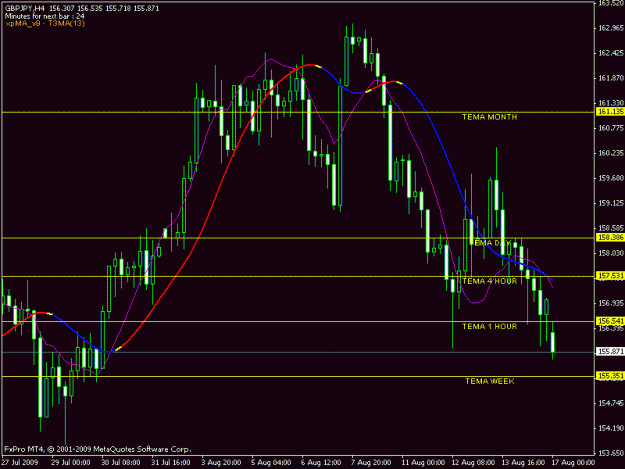Click the 156.541 price tag

tap(610, 321)
